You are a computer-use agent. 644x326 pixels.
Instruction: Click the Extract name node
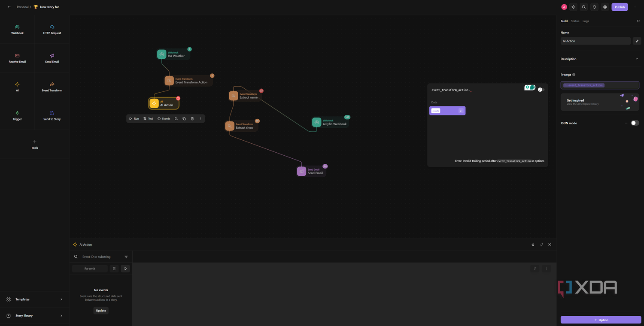(x=244, y=96)
